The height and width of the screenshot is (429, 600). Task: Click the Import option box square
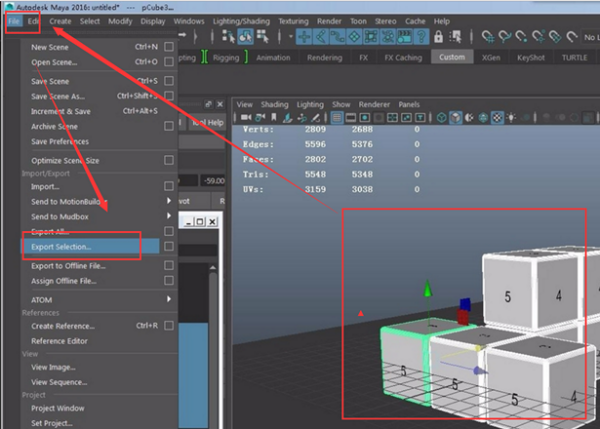click(x=169, y=186)
